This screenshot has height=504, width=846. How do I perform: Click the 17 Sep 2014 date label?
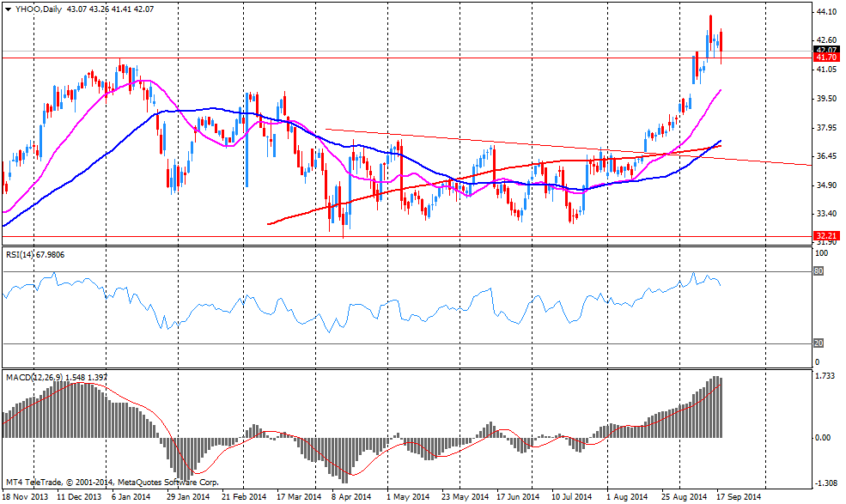click(x=739, y=496)
